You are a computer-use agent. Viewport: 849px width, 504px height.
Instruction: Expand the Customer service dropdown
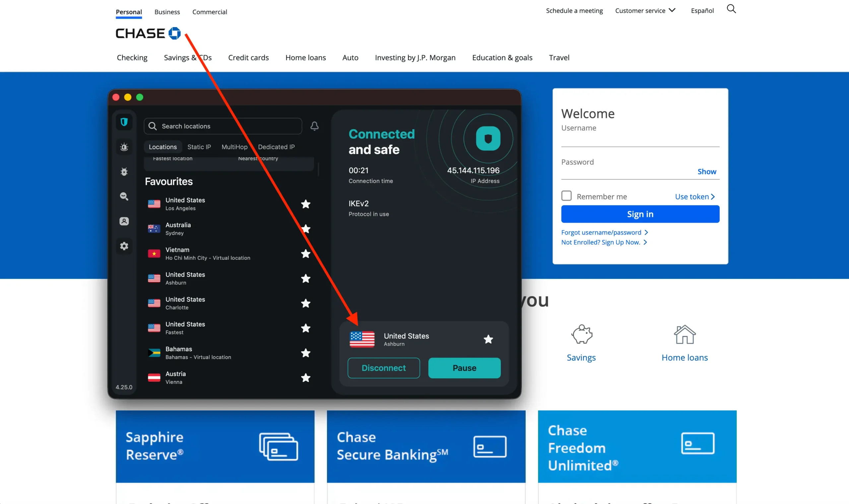pos(645,11)
